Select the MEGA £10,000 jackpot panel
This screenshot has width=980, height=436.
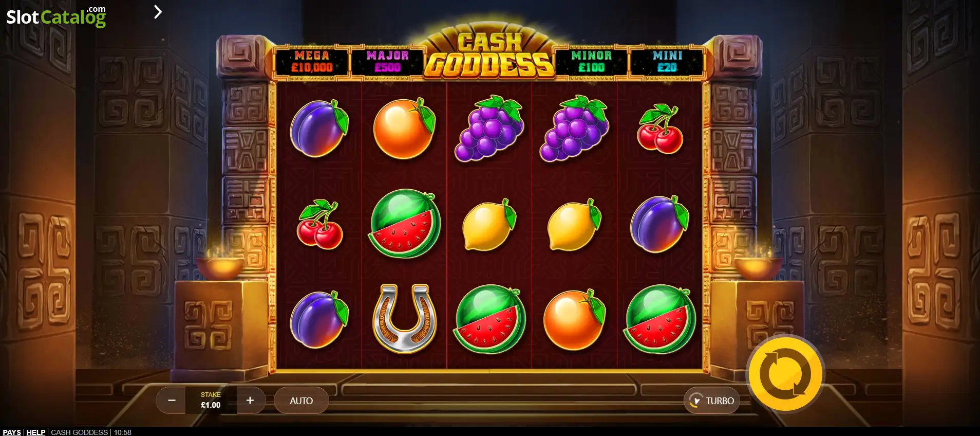pyautogui.click(x=312, y=62)
